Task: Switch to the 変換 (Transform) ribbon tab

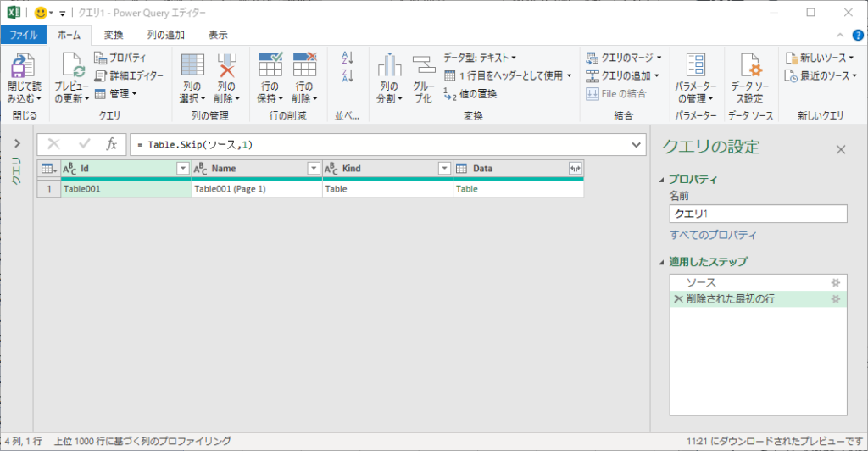Action: coord(114,35)
